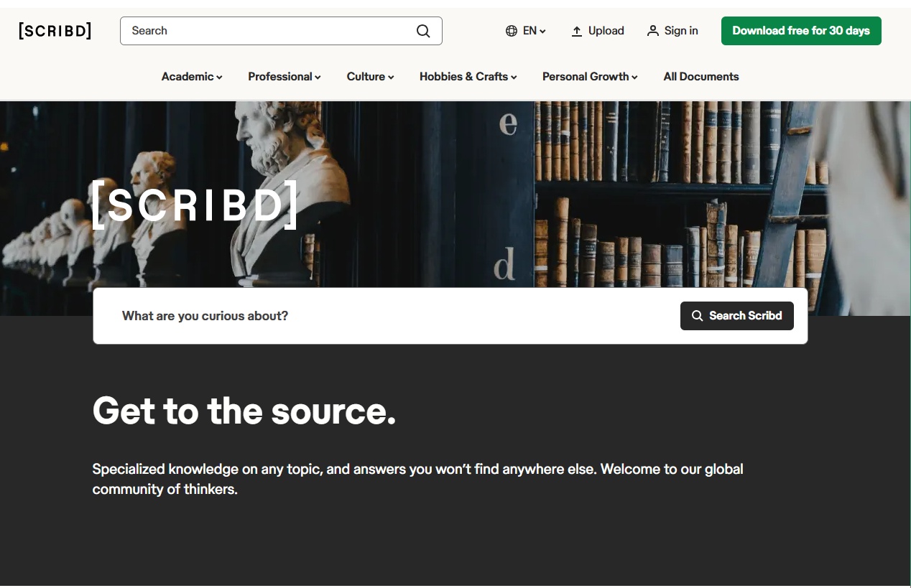Click the magnifying glass icon in top search bar
Screen dimensions: 911x588
422,31
